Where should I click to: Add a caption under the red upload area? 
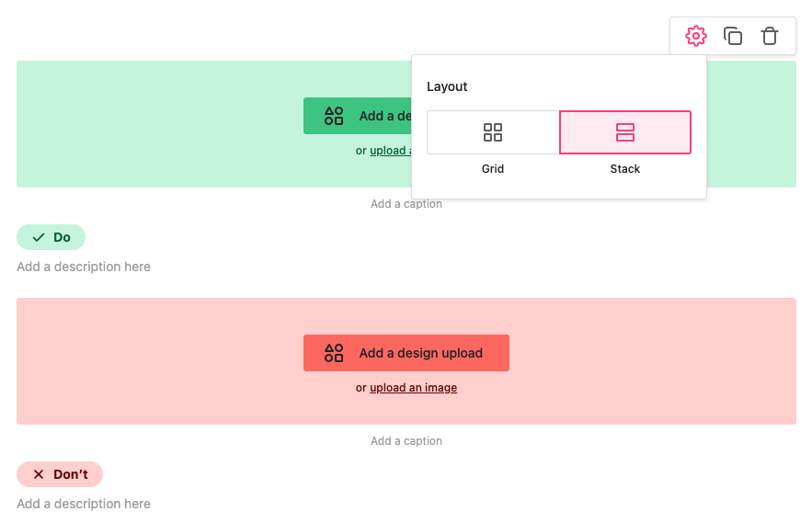click(406, 441)
